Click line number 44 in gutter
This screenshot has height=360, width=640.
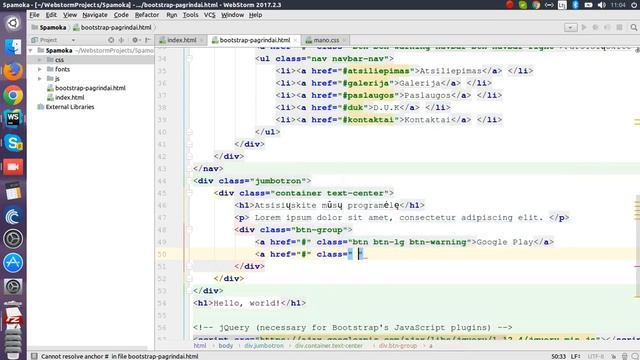(162, 181)
